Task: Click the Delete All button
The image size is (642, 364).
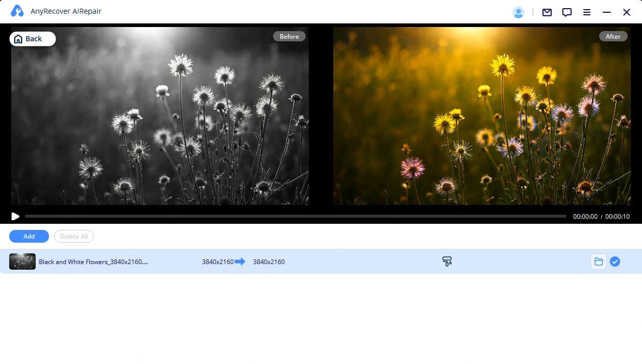Action: click(73, 236)
